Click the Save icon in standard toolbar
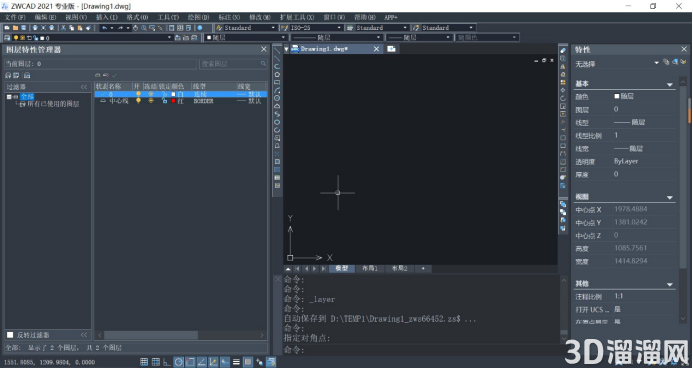Viewport: 693px width, 368px height. [23, 28]
